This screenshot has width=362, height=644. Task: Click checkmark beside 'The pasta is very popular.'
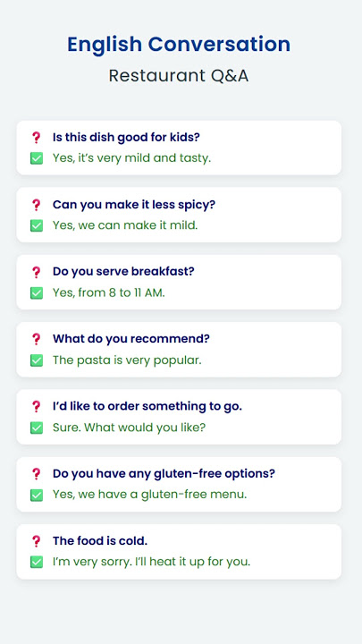pyautogui.click(x=37, y=360)
